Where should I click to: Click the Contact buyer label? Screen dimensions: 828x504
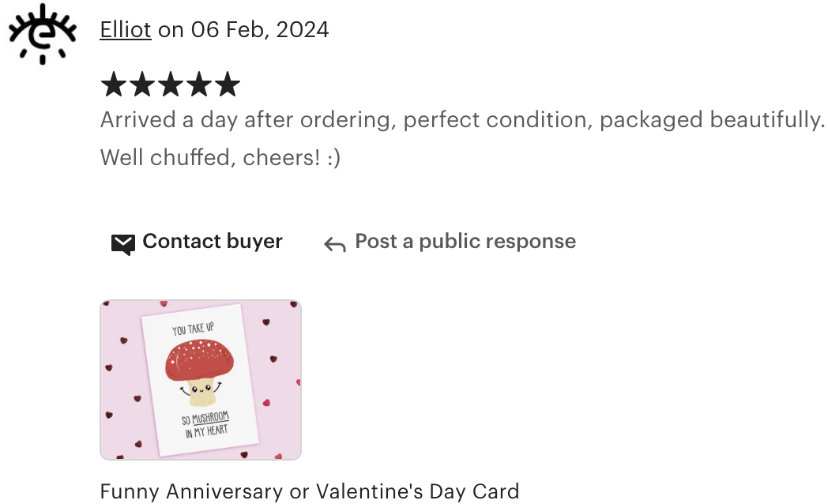(x=213, y=241)
